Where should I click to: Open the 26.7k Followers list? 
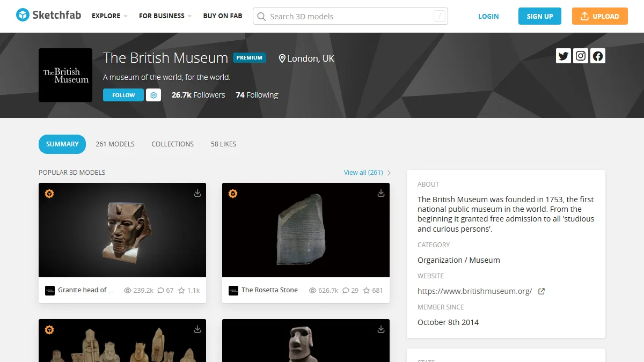click(199, 95)
